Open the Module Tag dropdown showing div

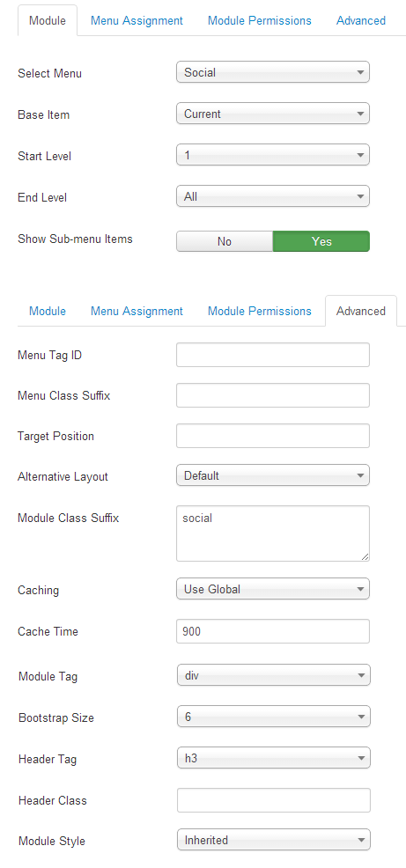pos(274,675)
